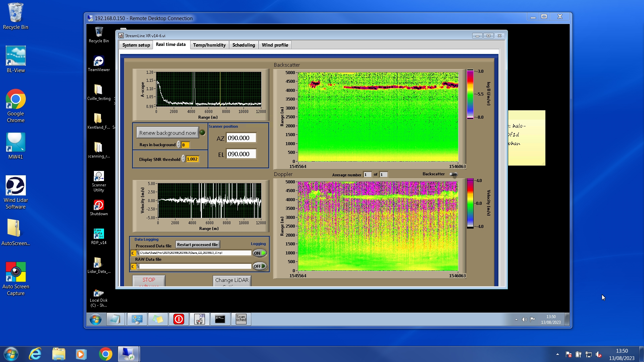644x362 pixels.
Task: Click the red Shutdown desktop icon
Action: coord(99,205)
